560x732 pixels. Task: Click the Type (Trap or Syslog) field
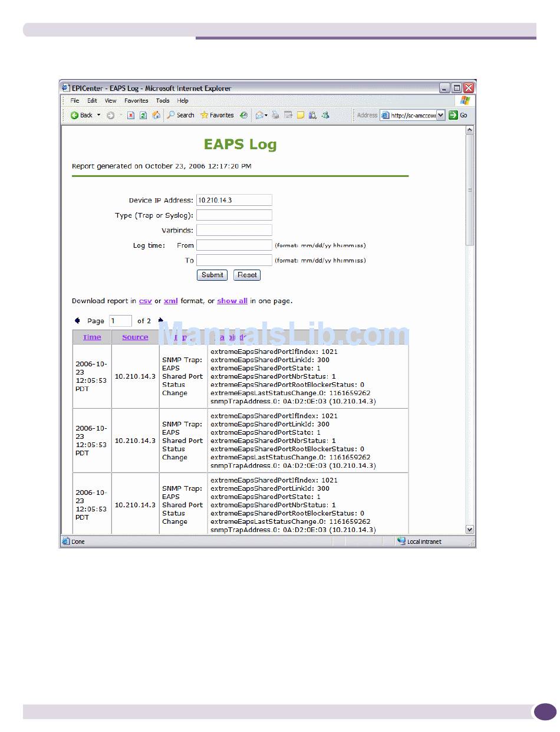click(234, 215)
